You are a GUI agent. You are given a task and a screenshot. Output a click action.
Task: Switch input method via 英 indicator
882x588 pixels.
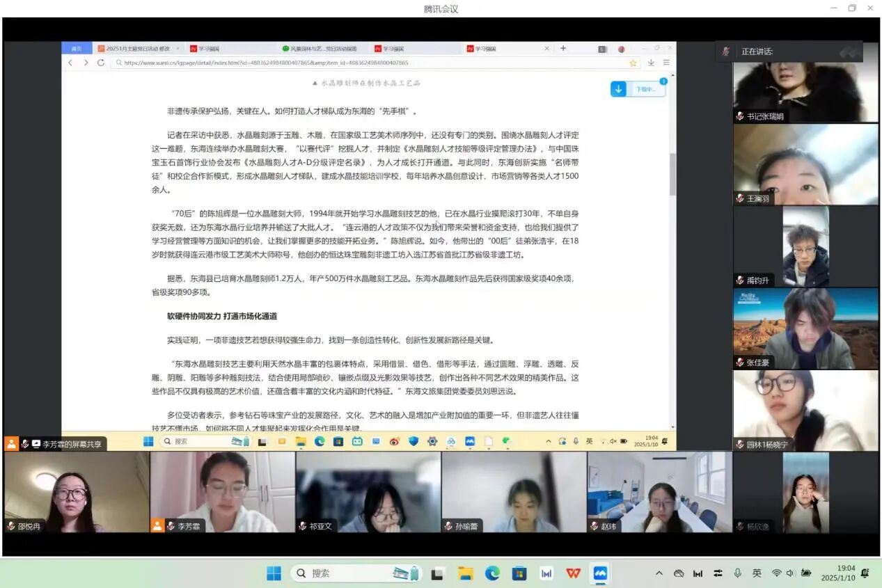[757, 573]
